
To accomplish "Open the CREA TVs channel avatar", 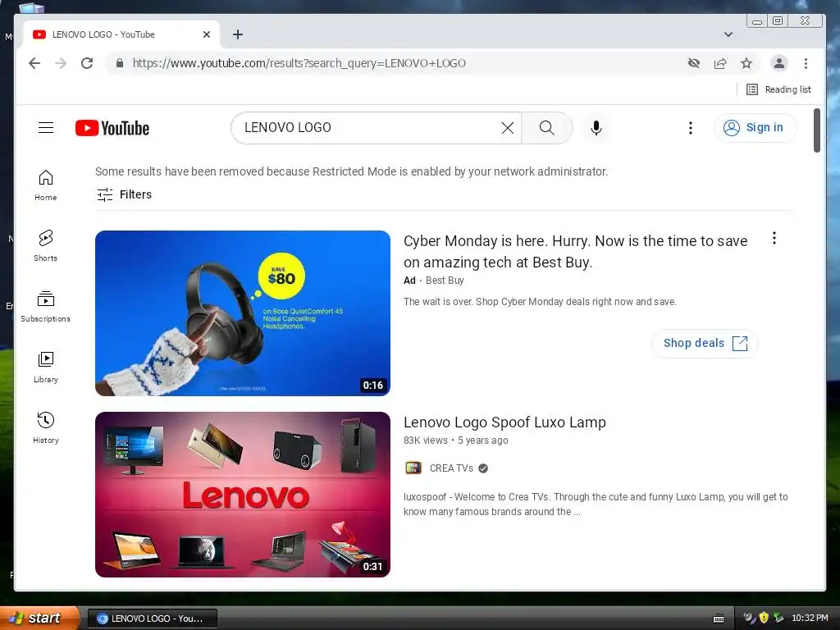I will coord(413,468).
